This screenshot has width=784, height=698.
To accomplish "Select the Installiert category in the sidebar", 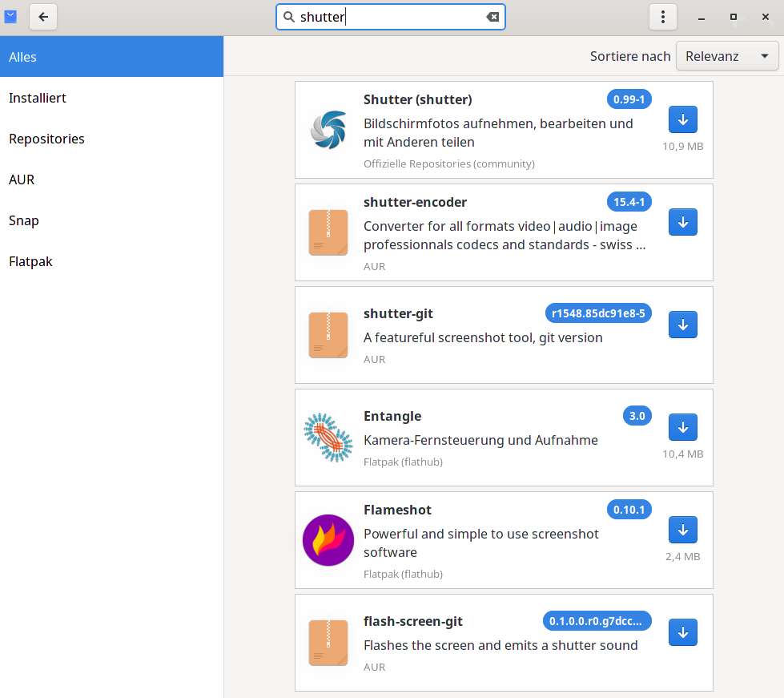I will (x=38, y=98).
